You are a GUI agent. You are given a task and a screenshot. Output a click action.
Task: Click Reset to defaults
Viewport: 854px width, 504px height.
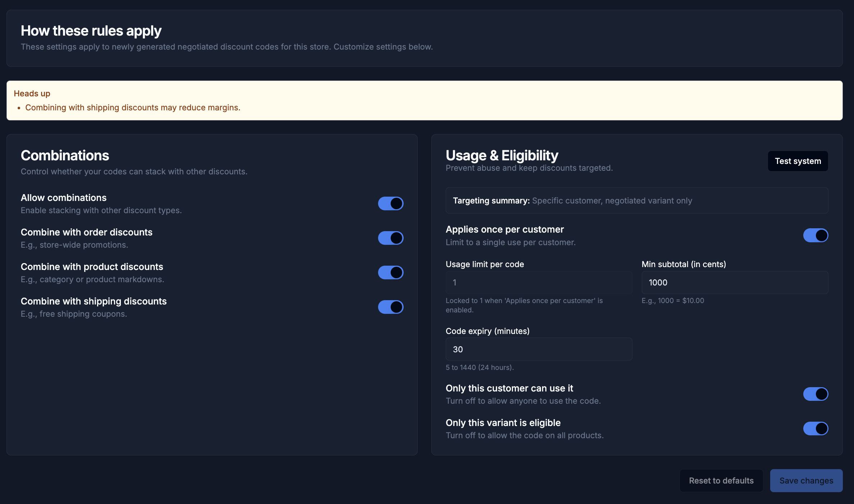coord(721,480)
